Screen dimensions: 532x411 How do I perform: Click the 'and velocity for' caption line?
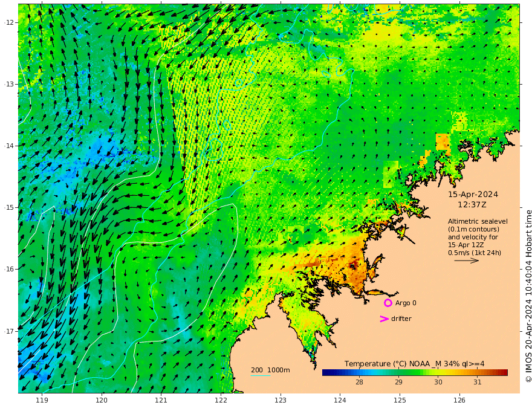click(473, 237)
